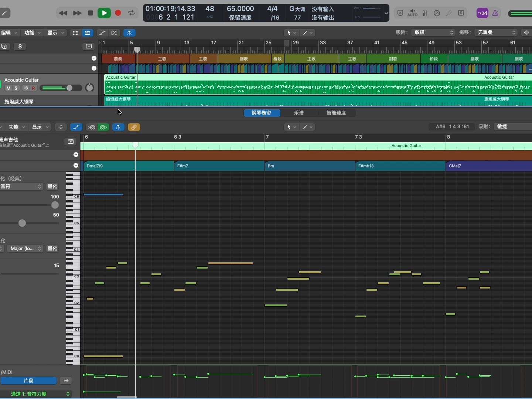This screenshot has width=532, height=399.
Task: Toggle the purple 1234 count-in button
Action: pyautogui.click(x=482, y=13)
